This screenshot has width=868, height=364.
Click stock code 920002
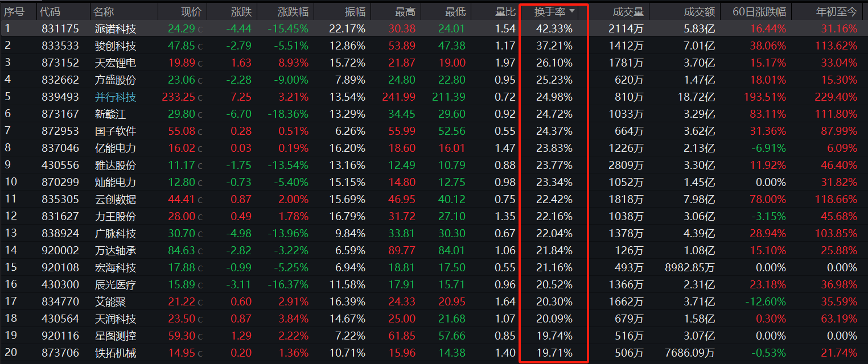[60, 250]
